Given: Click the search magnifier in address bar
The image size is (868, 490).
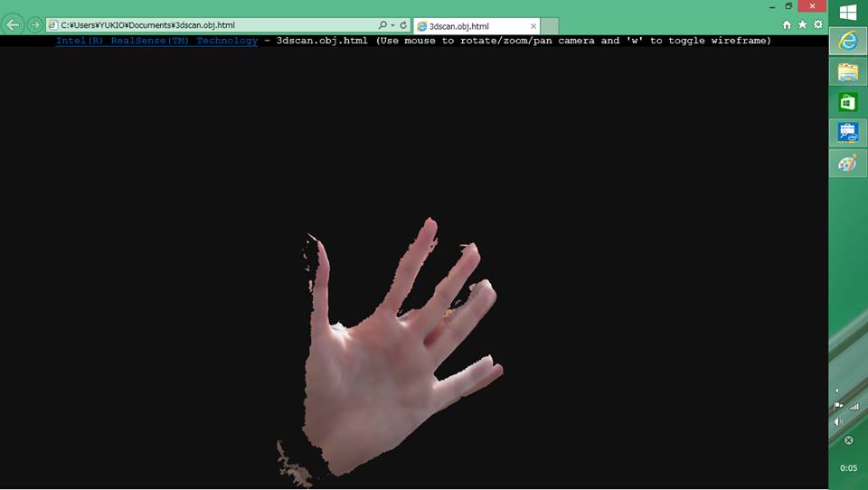Looking at the screenshot, I should point(382,25).
